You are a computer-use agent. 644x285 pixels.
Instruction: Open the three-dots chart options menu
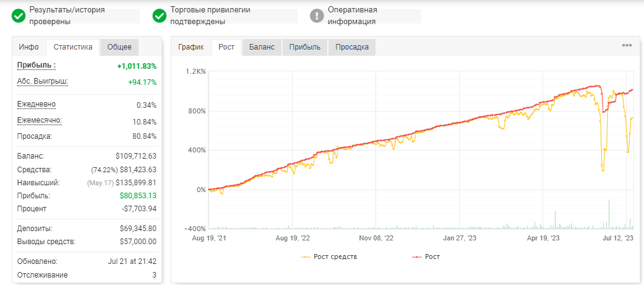(x=627, y=46)
